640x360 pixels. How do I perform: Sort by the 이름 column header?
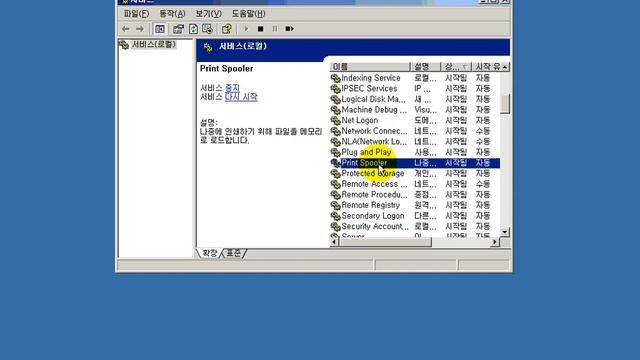370,67
